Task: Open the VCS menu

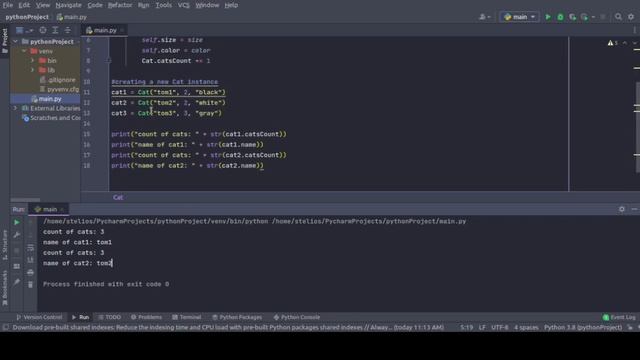Action: click(184, 5)
